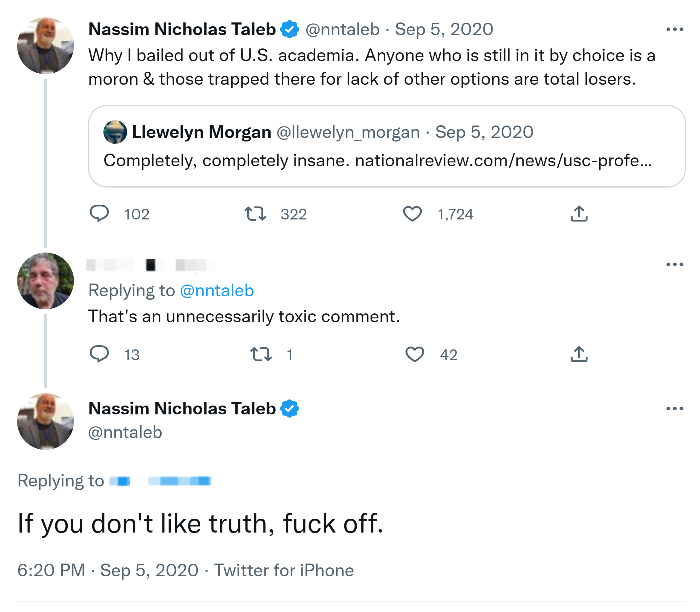Share the "unnecessarily toxic comment" reply

pyautogui.click(x=579, y=354)
